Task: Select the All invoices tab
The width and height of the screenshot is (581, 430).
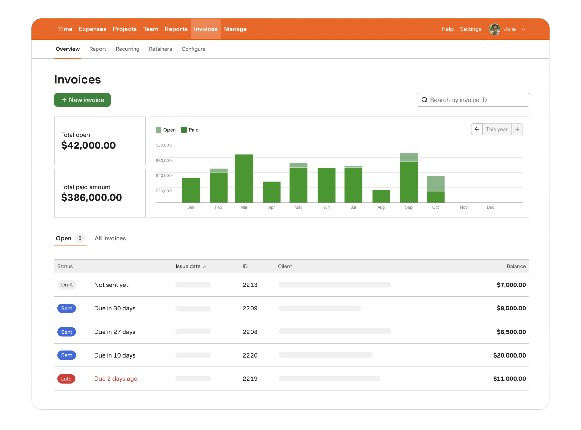Action: click(x=110, y=238)
